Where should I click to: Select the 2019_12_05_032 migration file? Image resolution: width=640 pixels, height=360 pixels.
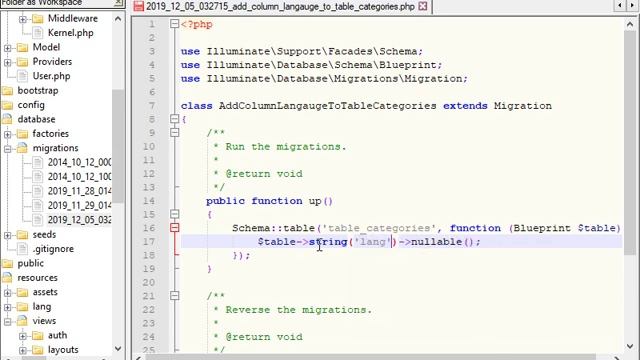click(x=80, y=220)
